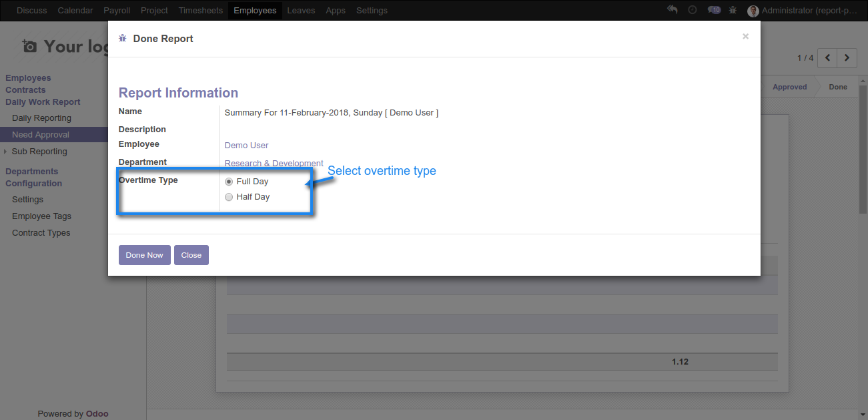Close the Done Report dialog with X
The height and width of the screenshot is (420, 868).
tap(745, 37)
